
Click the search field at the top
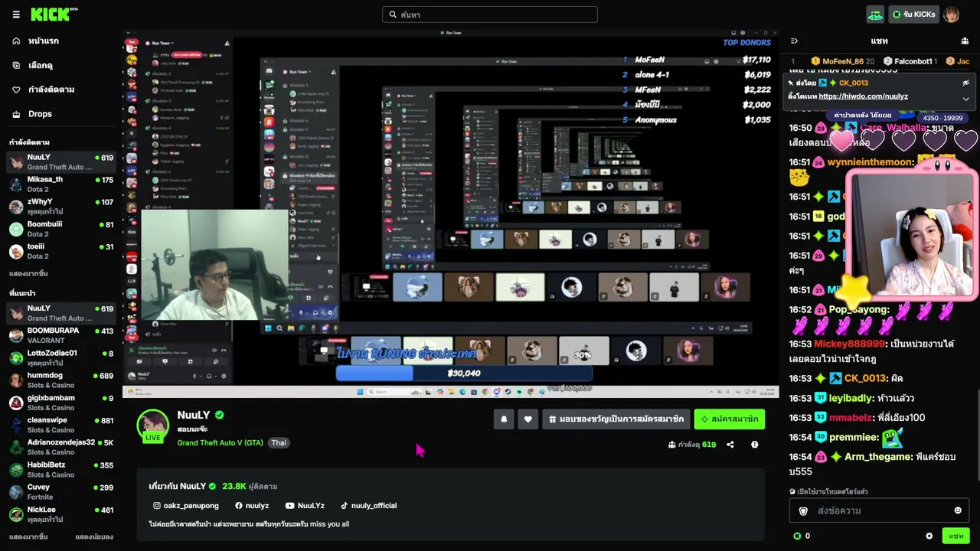tap(490, 15)
